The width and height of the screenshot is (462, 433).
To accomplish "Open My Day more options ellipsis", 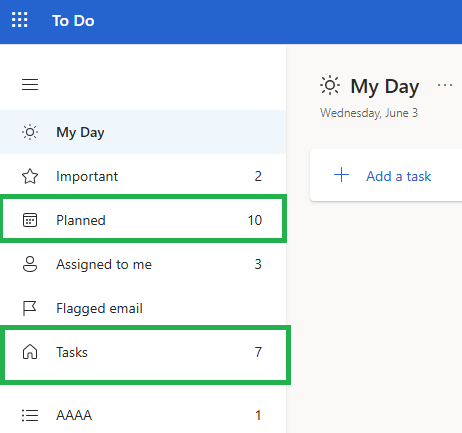I will [x=445, y=85].
